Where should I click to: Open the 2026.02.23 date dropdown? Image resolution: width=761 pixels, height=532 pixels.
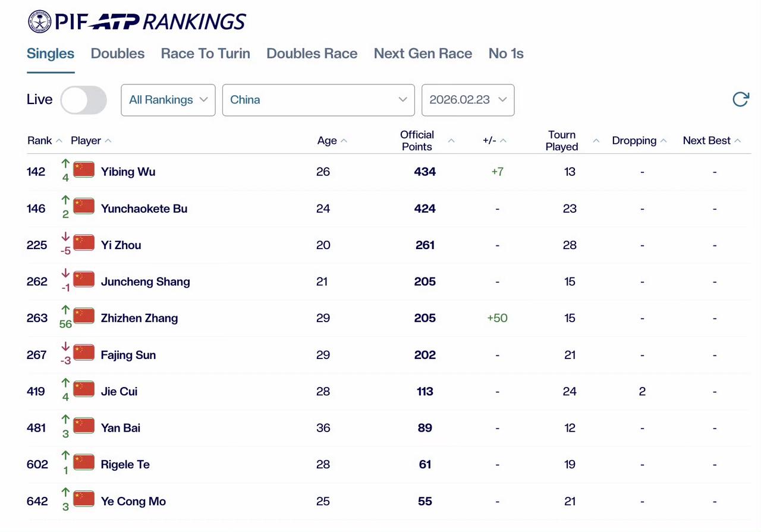point(468,100)
